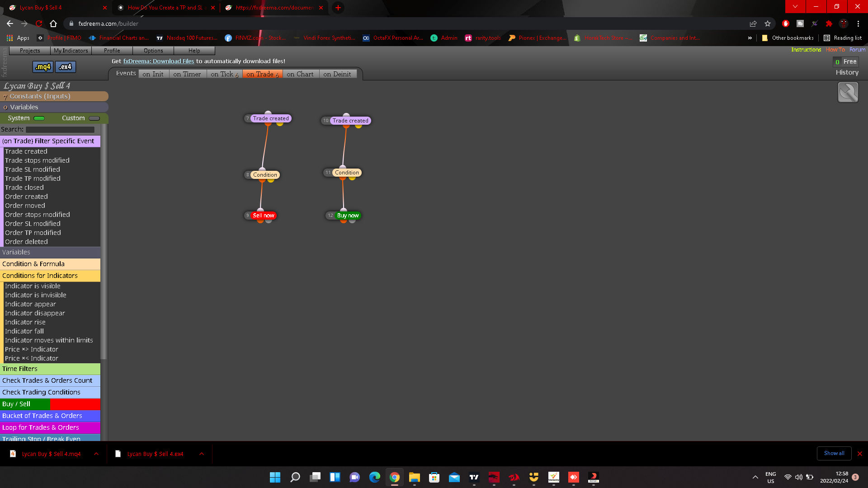Viewport: 868px width, 488px height.
Task: Switch to the on Timer tab
Action: click(x=187, y=74)
